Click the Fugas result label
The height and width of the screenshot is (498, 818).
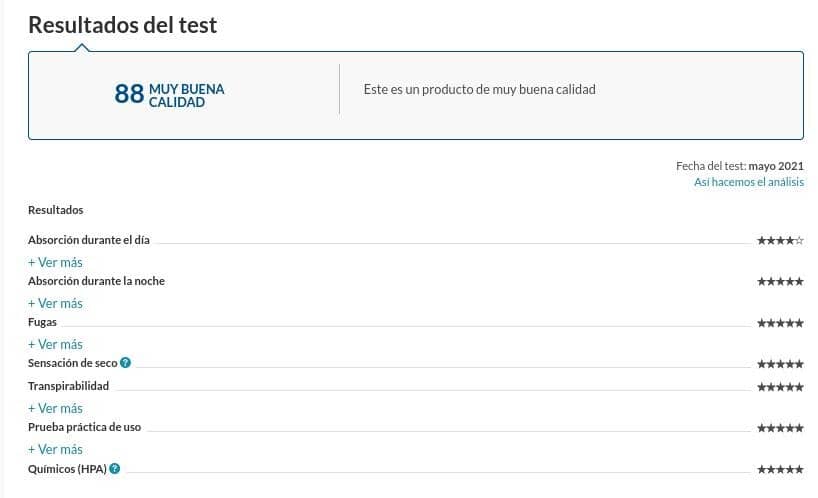pyautogui.click(x=42, y=322)
